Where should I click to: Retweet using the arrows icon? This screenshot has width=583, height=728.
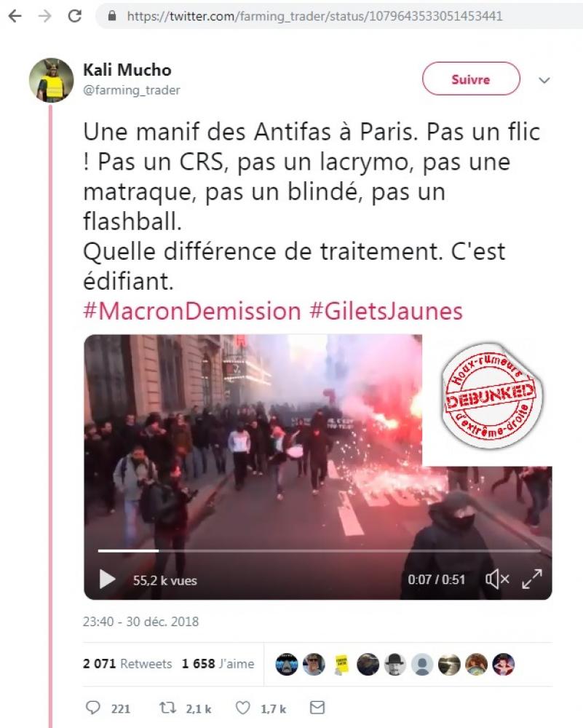pos(167,708)
